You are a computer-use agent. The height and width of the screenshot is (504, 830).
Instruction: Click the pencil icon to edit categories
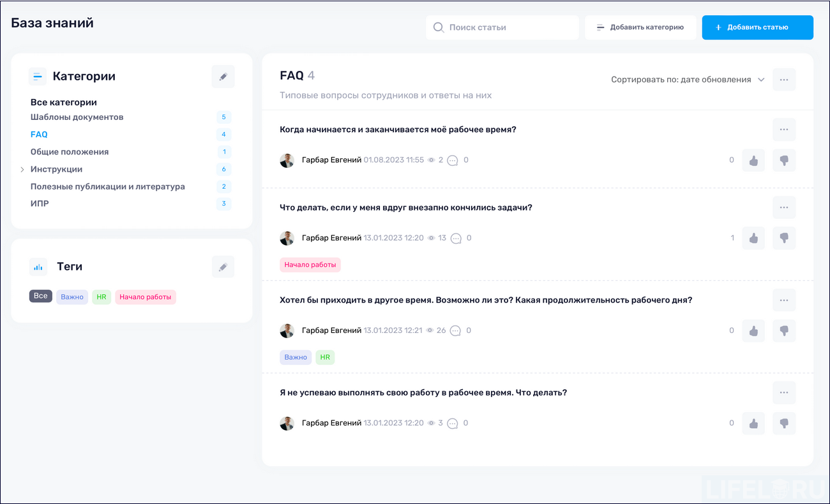(x=223, y=76)
